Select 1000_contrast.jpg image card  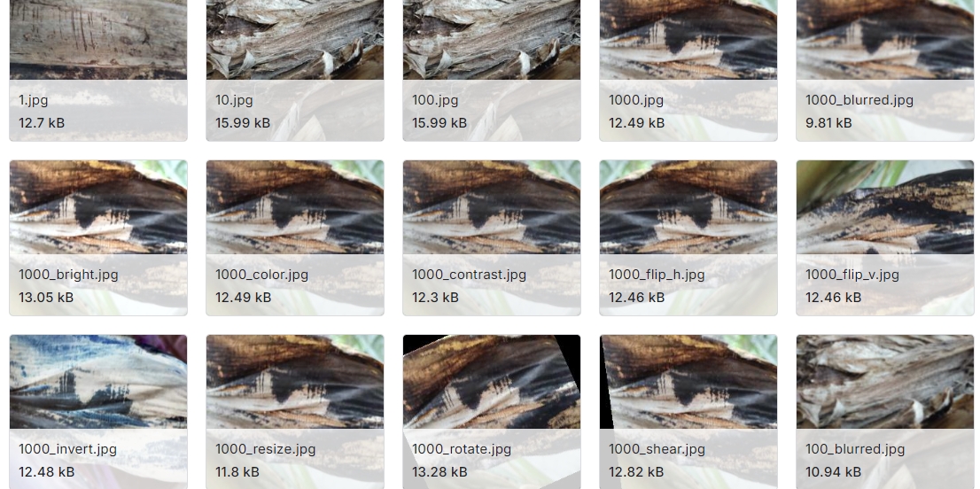[492, 238]
